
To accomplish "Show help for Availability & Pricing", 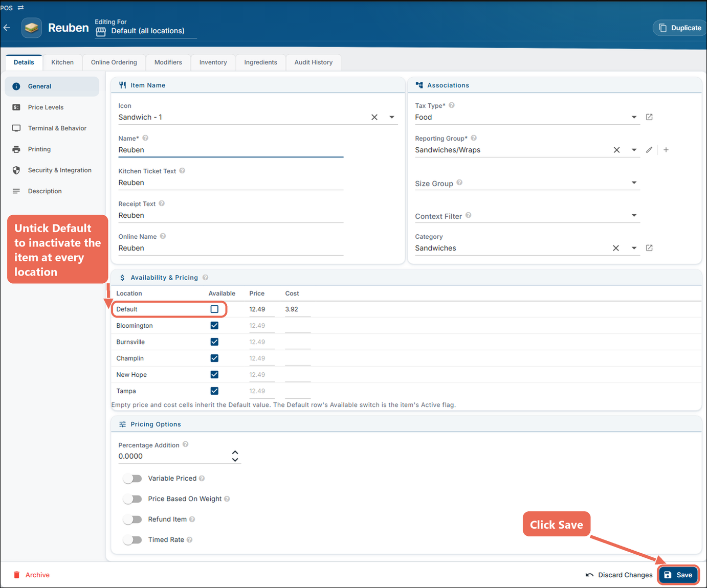I will click(x=205, y=278).
